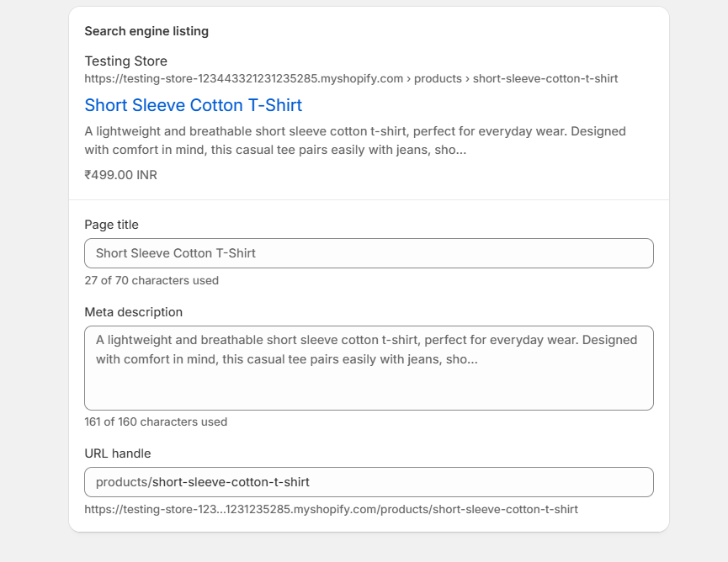
Task: Click the "URL handle" field label
Action: point(117,453)
